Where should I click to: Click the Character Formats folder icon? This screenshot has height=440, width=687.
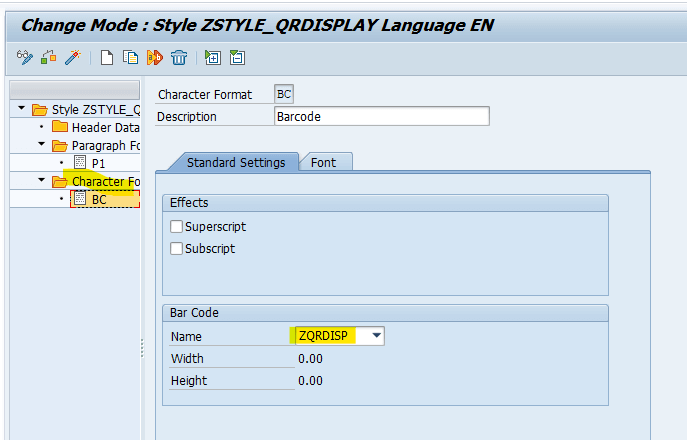[x=60, y=181]
